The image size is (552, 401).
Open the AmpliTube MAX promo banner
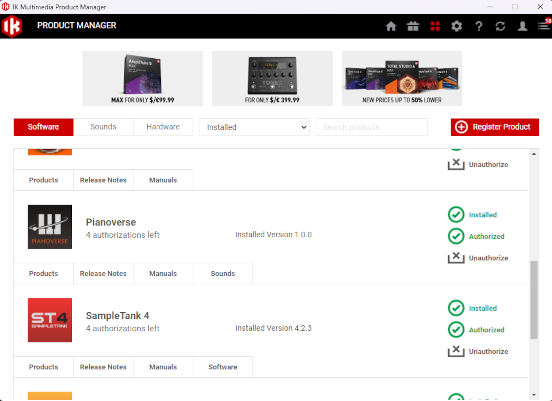[143, 79]
